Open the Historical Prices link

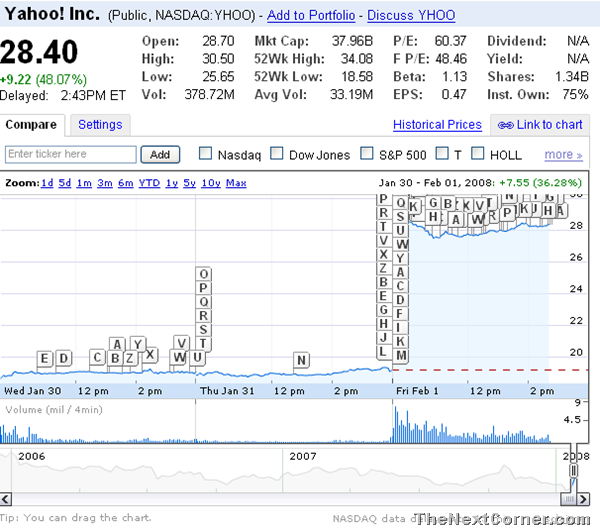[x=437, y=125]
